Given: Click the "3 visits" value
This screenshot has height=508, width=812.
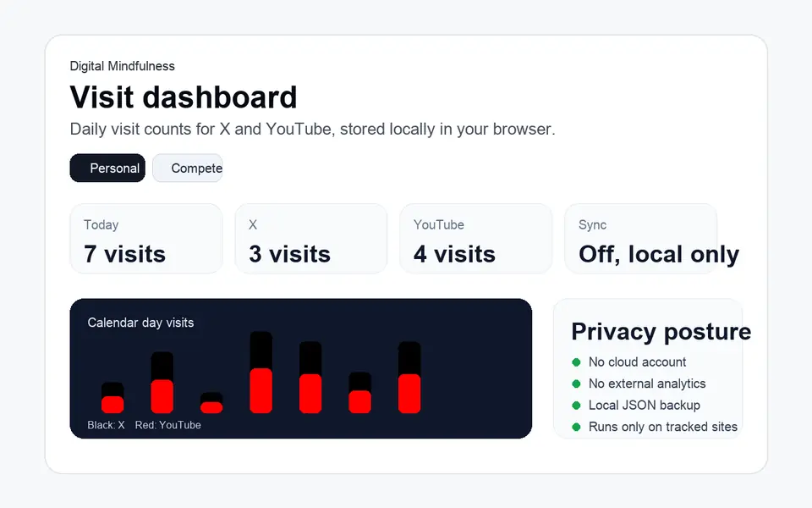Looking at the screenshot, I should [x=289, y=255].
